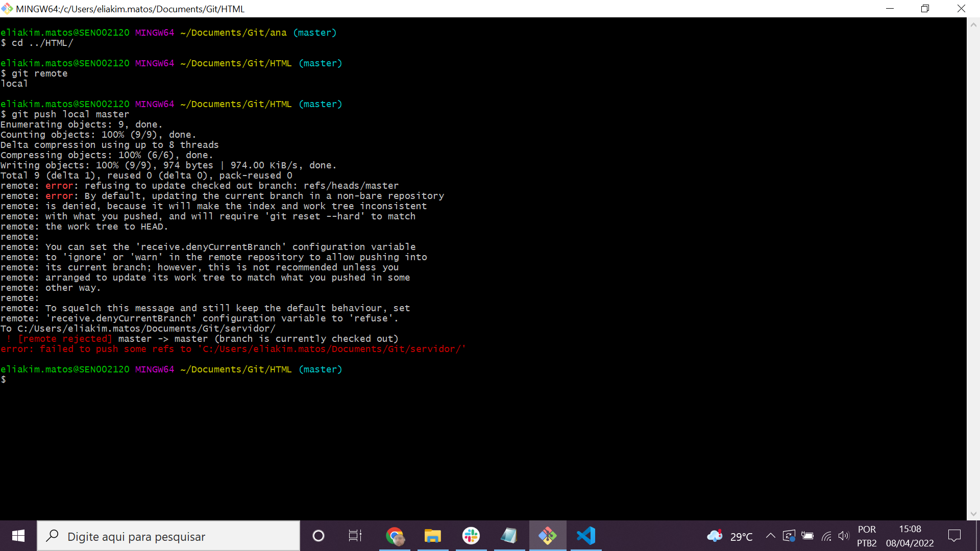The width and height of the screenshot is (980, 551).
Task: Expand the hidden system tray icons
Action: coord(771,536)
